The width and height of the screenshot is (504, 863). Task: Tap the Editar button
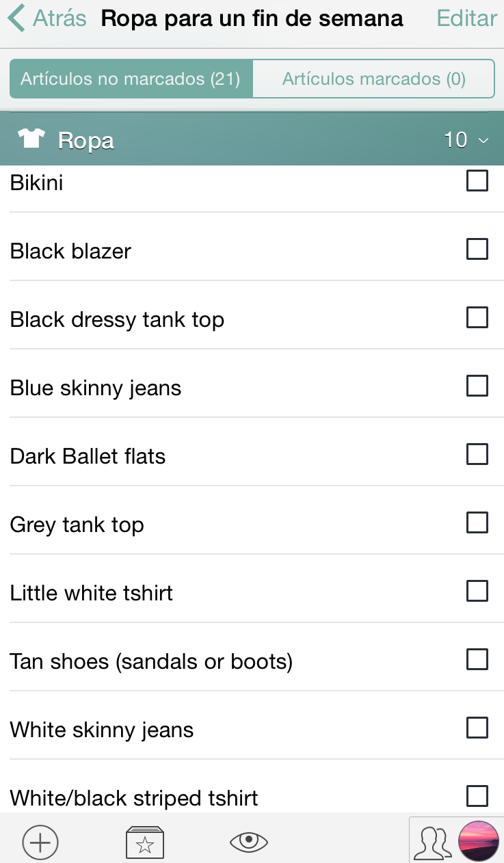pyautogui.click(x=466, y=18)
